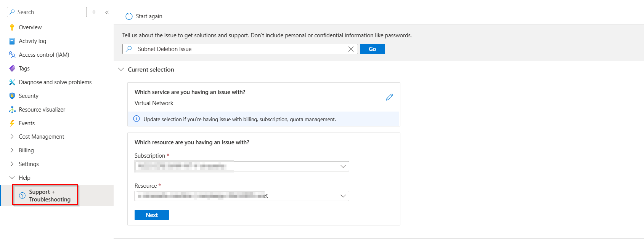Select Support + Troubleshooting
Screen dimensions: 644x246
point(57,195)
